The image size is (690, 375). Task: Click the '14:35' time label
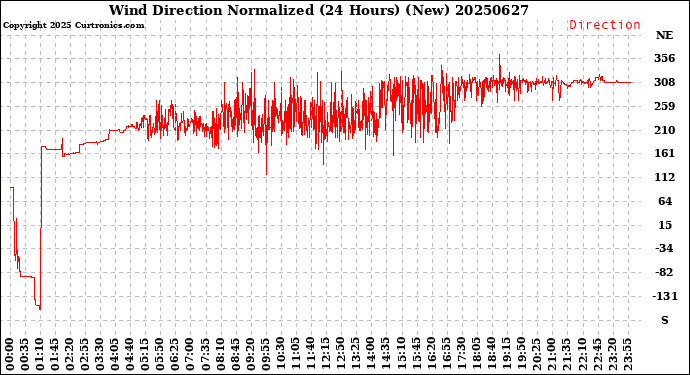point(385,354)
